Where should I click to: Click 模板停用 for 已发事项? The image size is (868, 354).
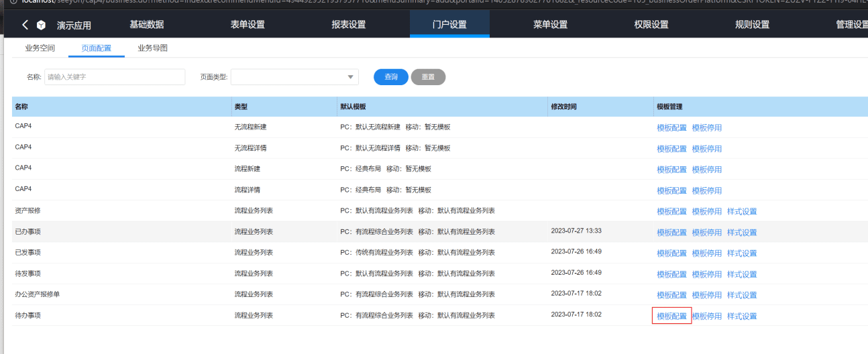tap(707, 253)
